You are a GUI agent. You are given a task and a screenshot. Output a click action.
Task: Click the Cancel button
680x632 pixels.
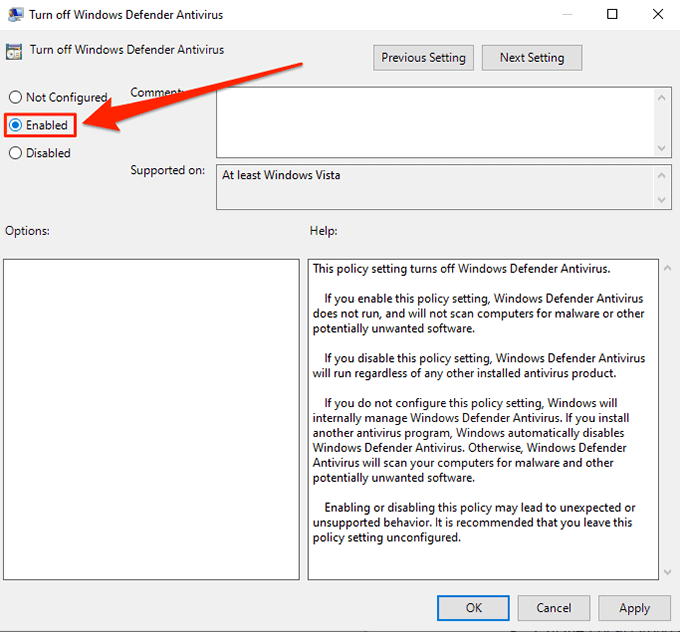click(x=553, y=608)
